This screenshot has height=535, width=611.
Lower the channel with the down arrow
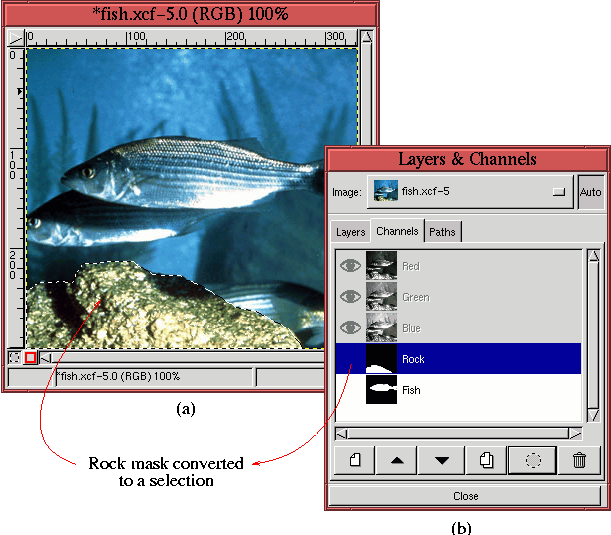click(443, 460)
